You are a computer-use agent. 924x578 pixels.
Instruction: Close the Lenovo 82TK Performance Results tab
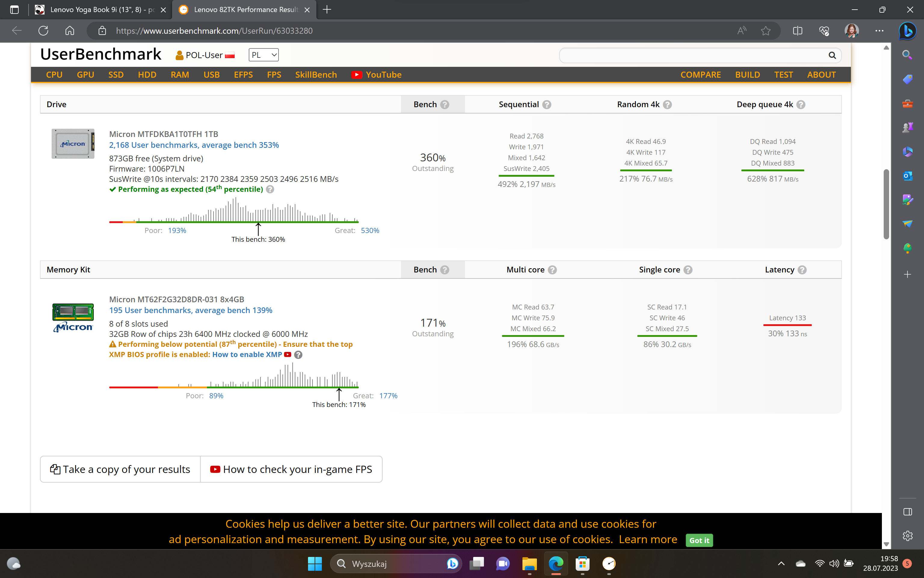coord(307,10)
